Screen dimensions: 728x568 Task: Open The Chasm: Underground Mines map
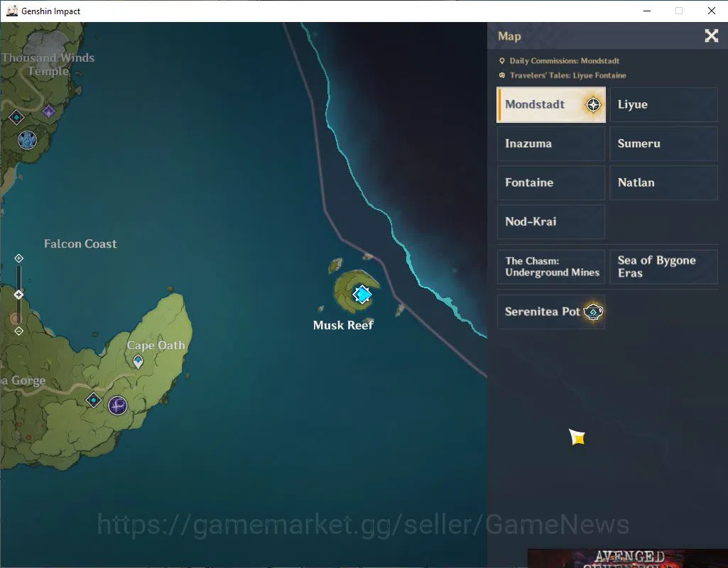click(551, 267)
